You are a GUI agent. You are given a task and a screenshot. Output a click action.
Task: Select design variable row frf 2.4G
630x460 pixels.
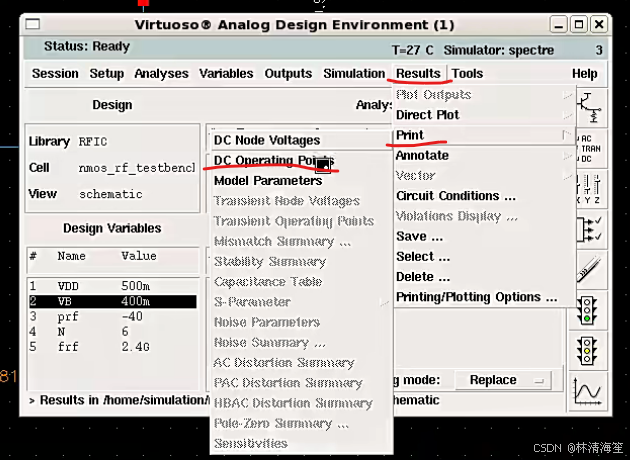[x=113, y=347]
